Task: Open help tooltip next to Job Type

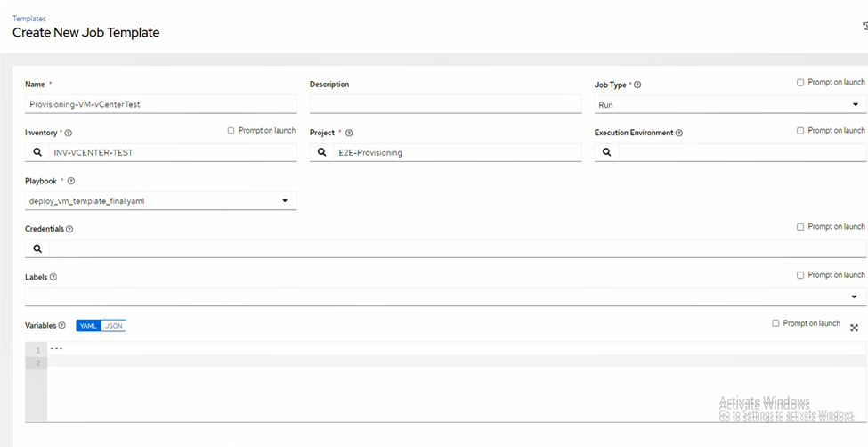Action: [x=637, y=85]
